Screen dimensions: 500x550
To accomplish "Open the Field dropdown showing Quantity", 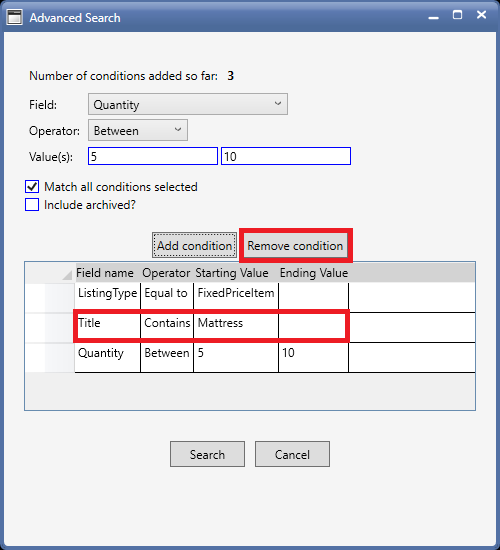I will [x=188, y=104].
